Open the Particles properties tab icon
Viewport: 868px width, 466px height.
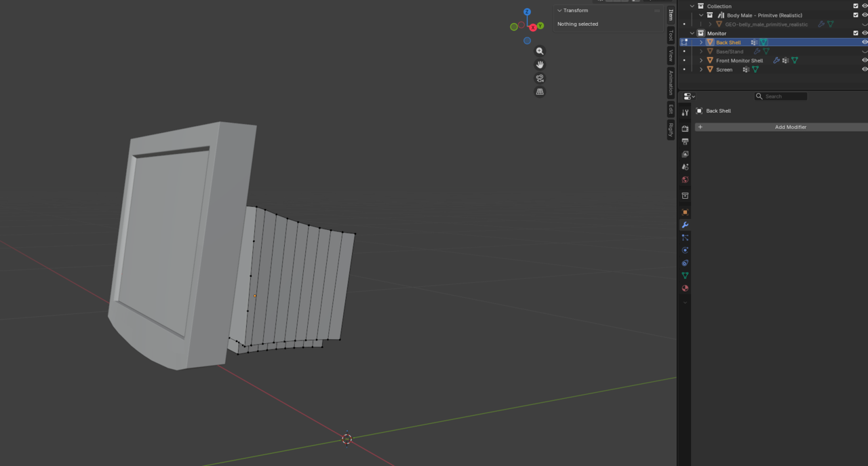(685, 237)
